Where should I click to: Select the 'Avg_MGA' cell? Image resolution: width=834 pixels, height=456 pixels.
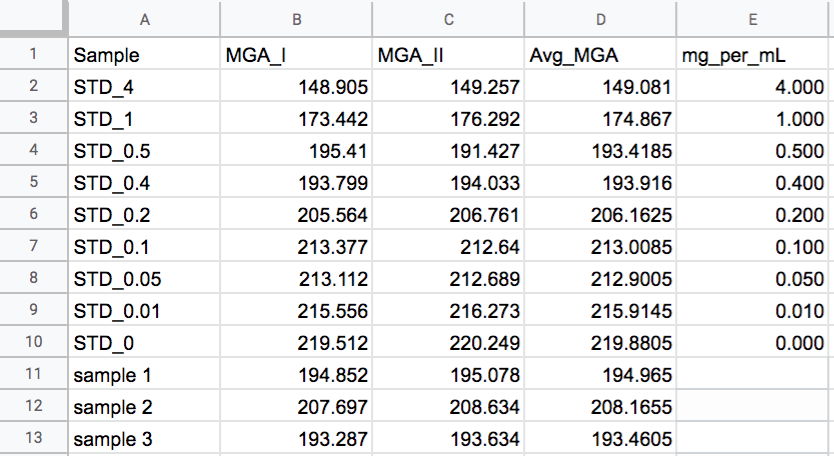[600, 55]
